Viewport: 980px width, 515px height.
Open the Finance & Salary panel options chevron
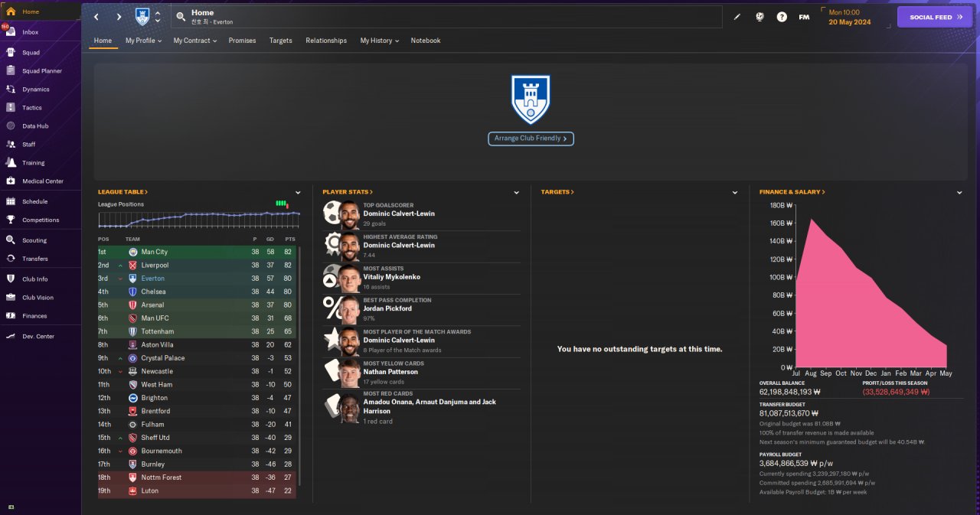point(959,192)
